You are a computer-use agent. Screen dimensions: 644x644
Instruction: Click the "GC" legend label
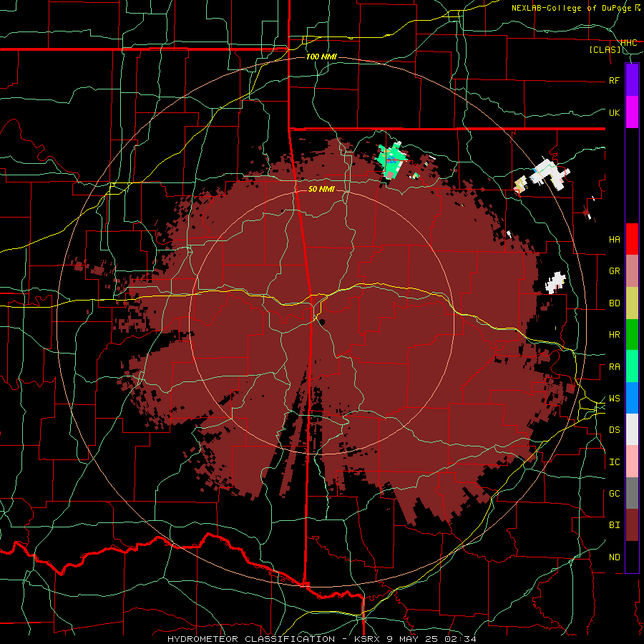(614, 494)
